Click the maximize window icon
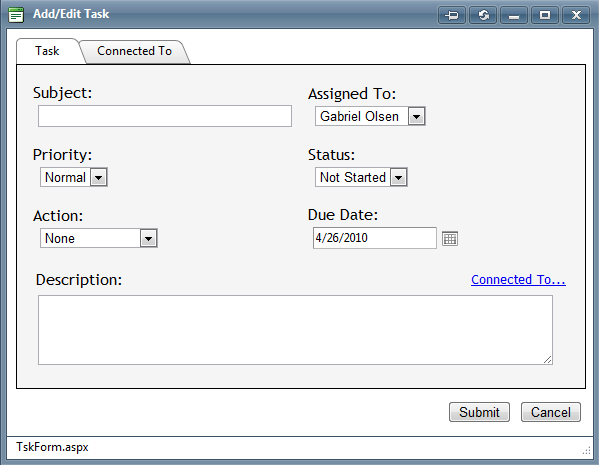 click(545, 15)
